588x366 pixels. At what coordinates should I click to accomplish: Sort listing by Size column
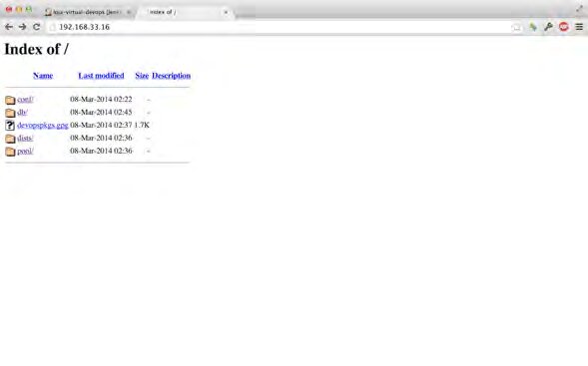pos(142,76)
